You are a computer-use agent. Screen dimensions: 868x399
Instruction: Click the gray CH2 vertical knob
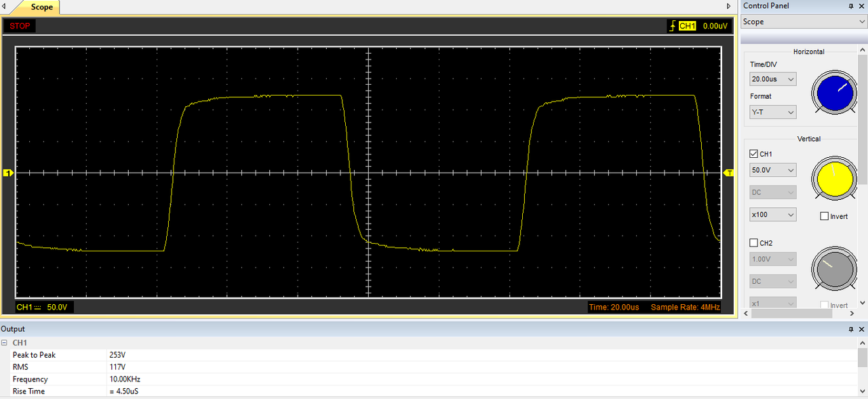[834, 269]
